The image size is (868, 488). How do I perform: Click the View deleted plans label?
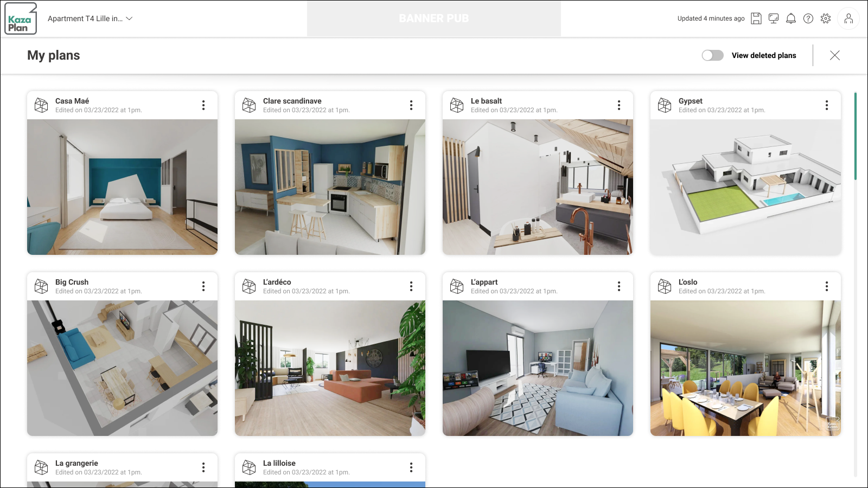(x=764, y=55)
